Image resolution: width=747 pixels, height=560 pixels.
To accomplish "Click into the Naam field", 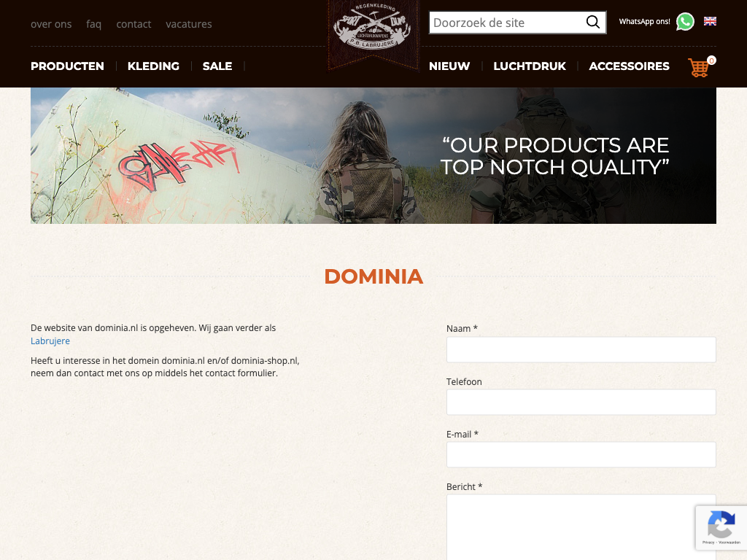I will click(x=581, y=349).
